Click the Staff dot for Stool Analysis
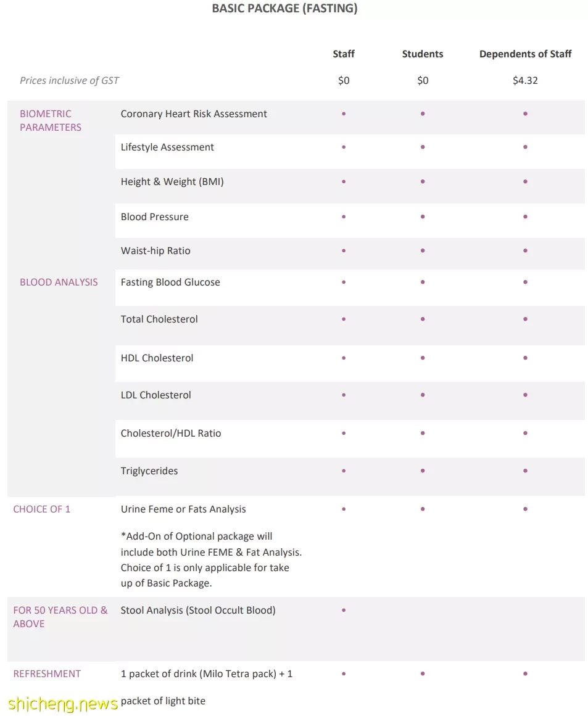Image resolution: width=588 pixels, height=716 pixels. point(344,610)
